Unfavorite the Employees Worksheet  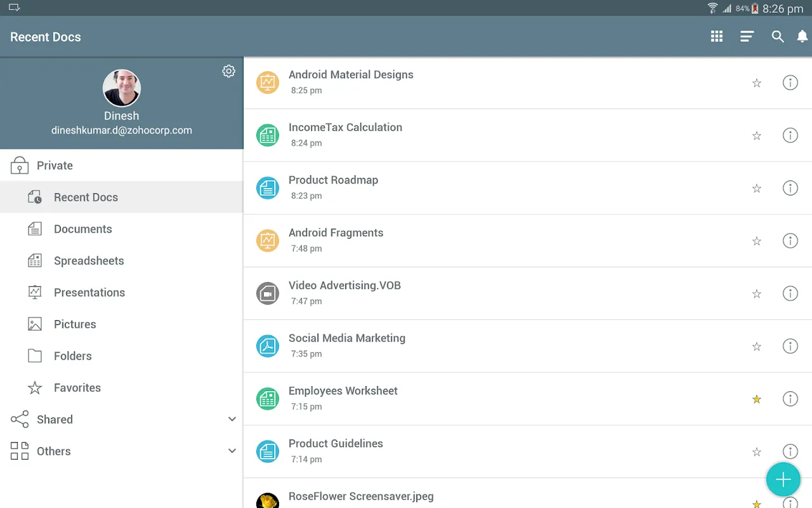756,399
